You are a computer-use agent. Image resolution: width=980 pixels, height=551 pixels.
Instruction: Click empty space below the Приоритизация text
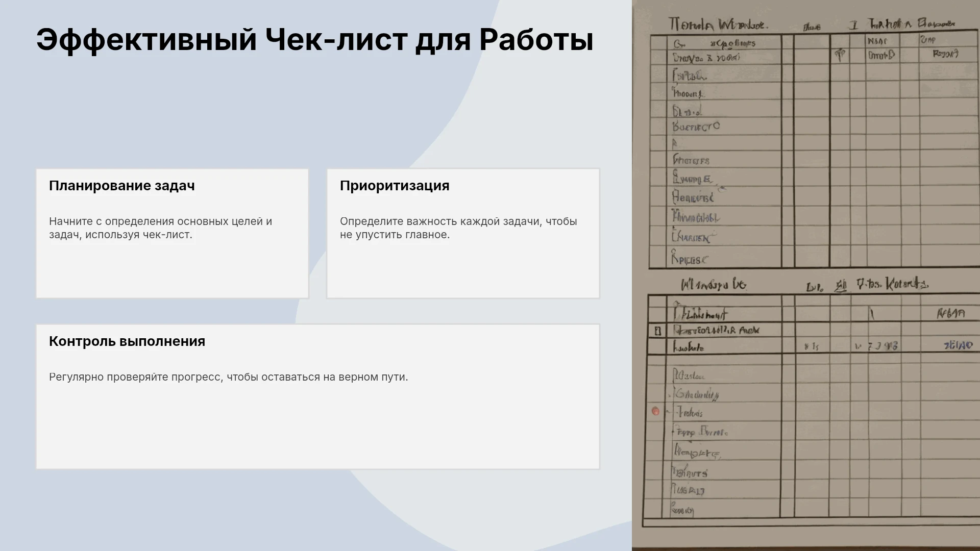click(463, 270)
